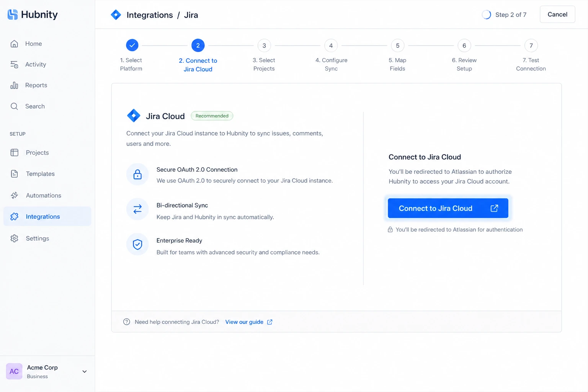Click the lock icon beside Secure OAuth

pyautogui.click(x=137, y=175)
